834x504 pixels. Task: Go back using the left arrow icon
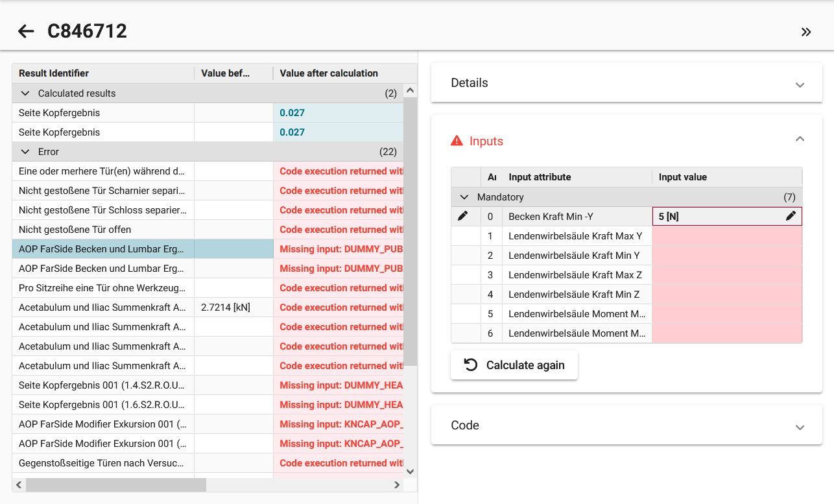click(x=26, y=31)
